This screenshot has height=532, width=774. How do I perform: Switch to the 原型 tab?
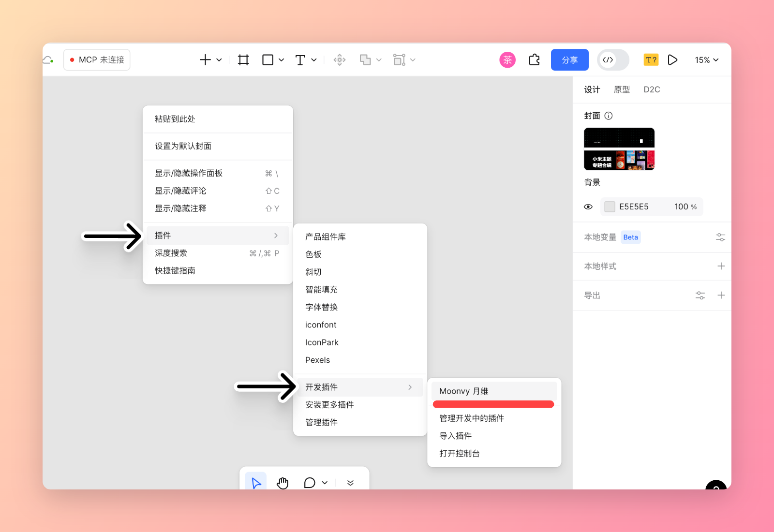click(x=622, y=89)
